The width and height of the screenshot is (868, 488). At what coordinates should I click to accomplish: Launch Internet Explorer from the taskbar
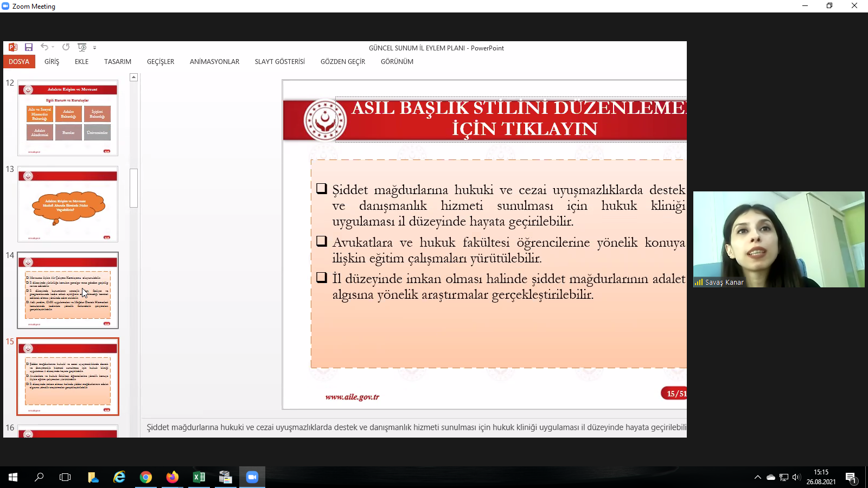[119, 477]
